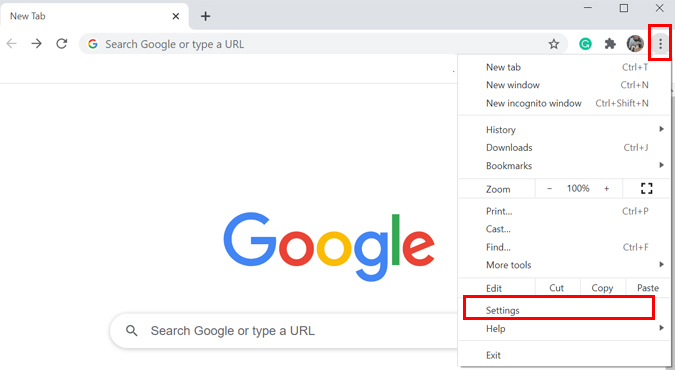The width and height of the screenshot is (675, 370).
Task: Click the 100% zoom value
Action: [578, 189]
